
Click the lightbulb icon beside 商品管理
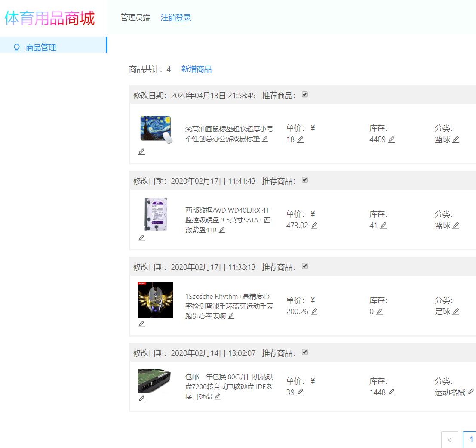click(x=17, y=47)
